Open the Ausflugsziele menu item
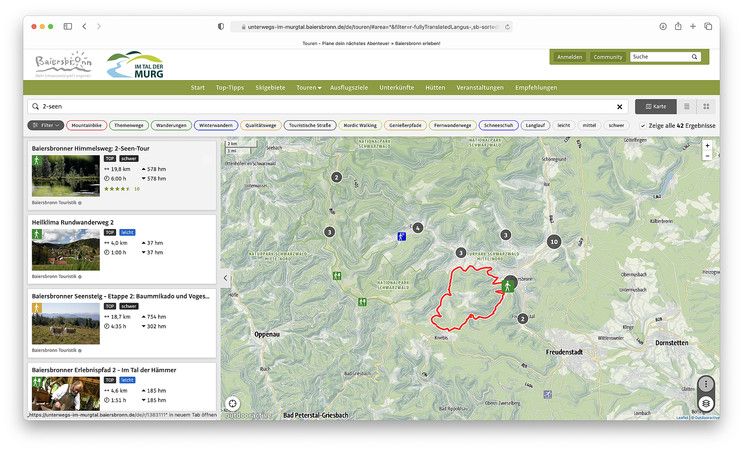The image size is (743, 451). pos(349,88)
